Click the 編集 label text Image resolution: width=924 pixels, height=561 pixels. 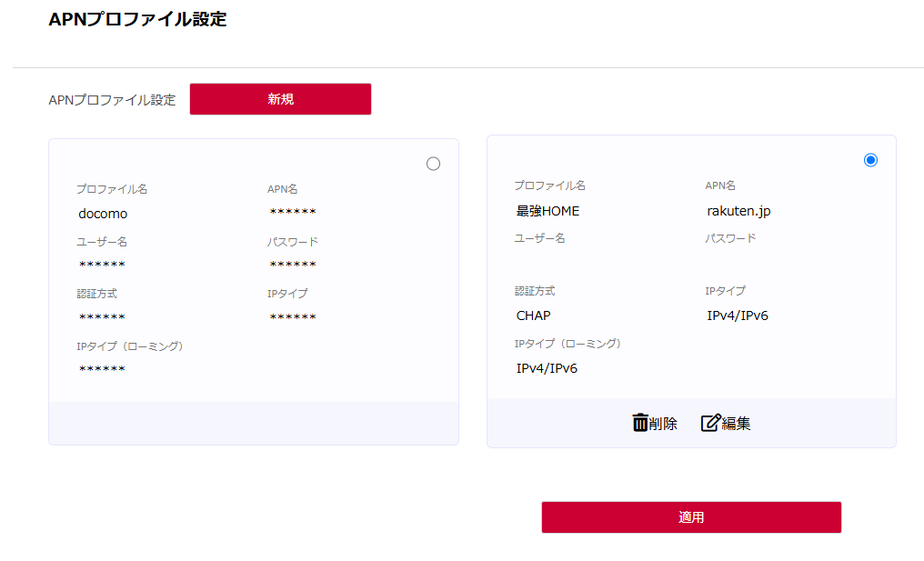(x=736, y=424)
